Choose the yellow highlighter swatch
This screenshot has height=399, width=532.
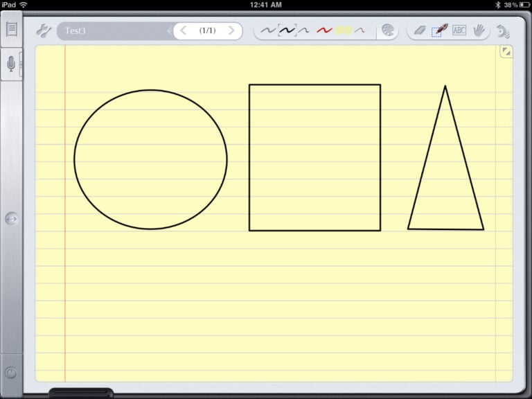tap(344, 30)
